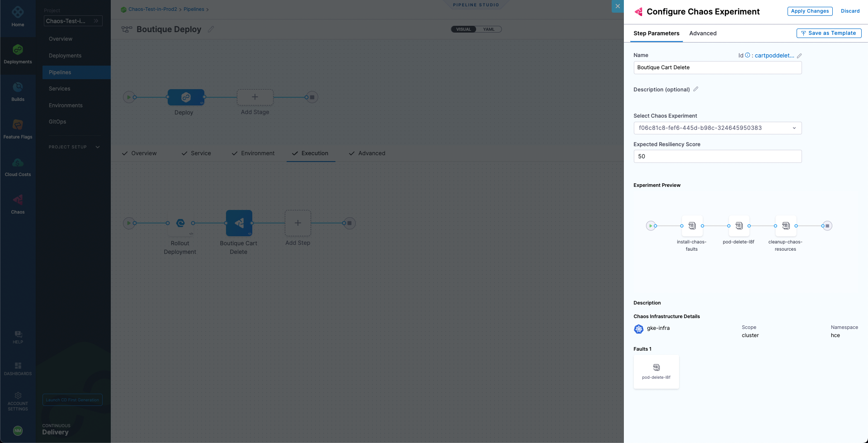The width and height of the screenshot is (868, 443).
Task: Open the Chaos module in sidebar
Action: [18, 204]
